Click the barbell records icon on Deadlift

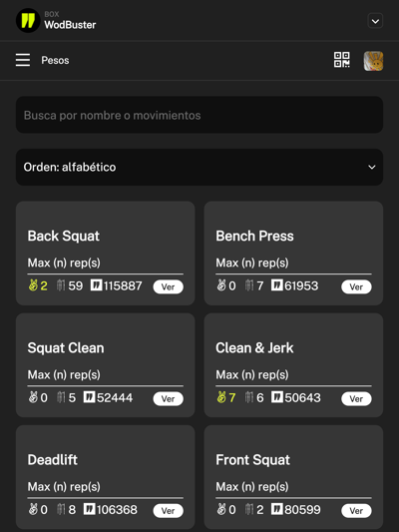(61, 509)
